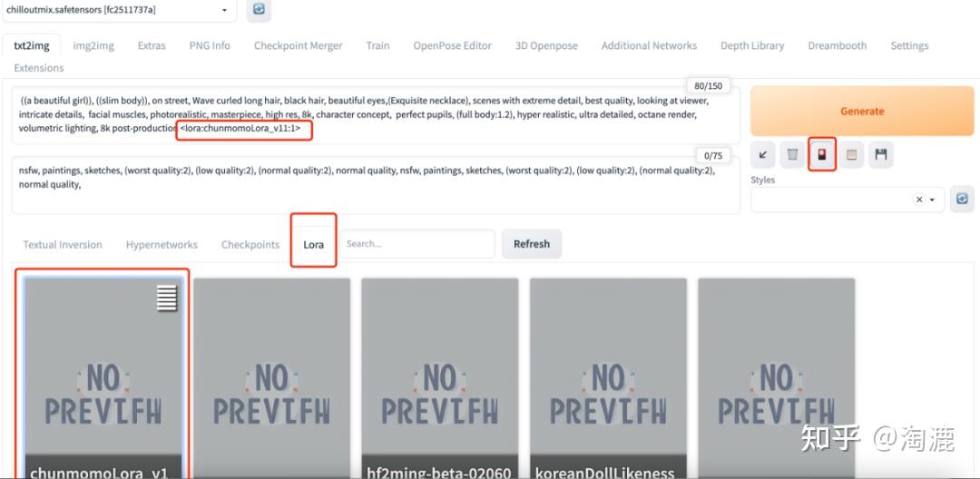Select the Checkpoints extra networks tab
Screen dimensions: 980x479
tap(250, 244)
